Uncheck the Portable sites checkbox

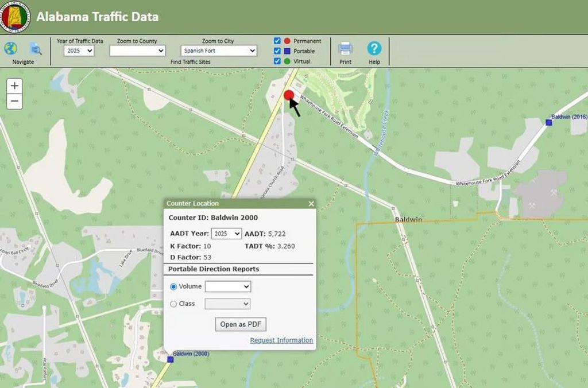pyautogui.click(x=277, y=51)
